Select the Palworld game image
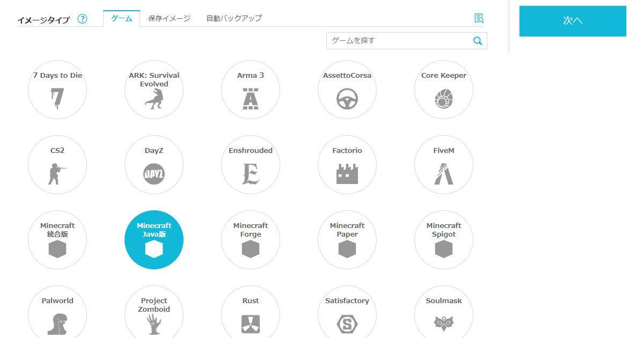Image resolution: width=644 pixels, height=338 pixels. tap(57, 312)
